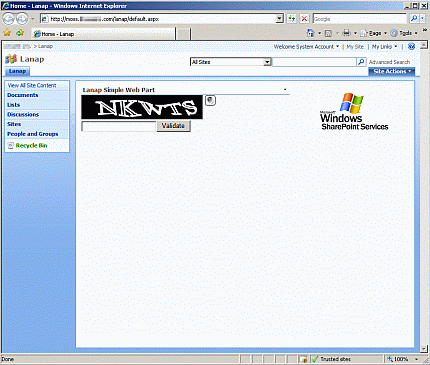Open the Recycle Bin link

(31, 145)
